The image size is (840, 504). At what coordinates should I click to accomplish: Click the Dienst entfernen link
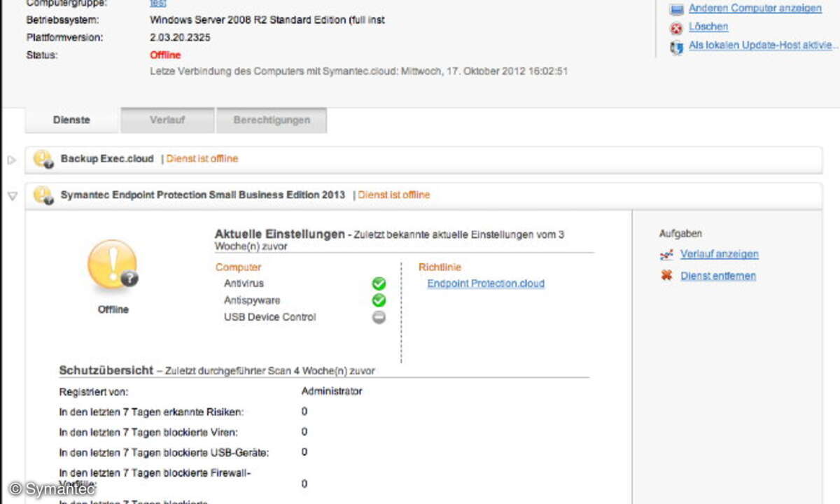718,276
